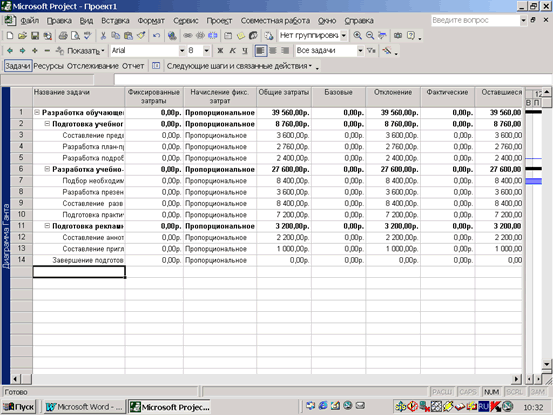Open Microsoft Project help icon
554x416 pixels.
[411, 36]
